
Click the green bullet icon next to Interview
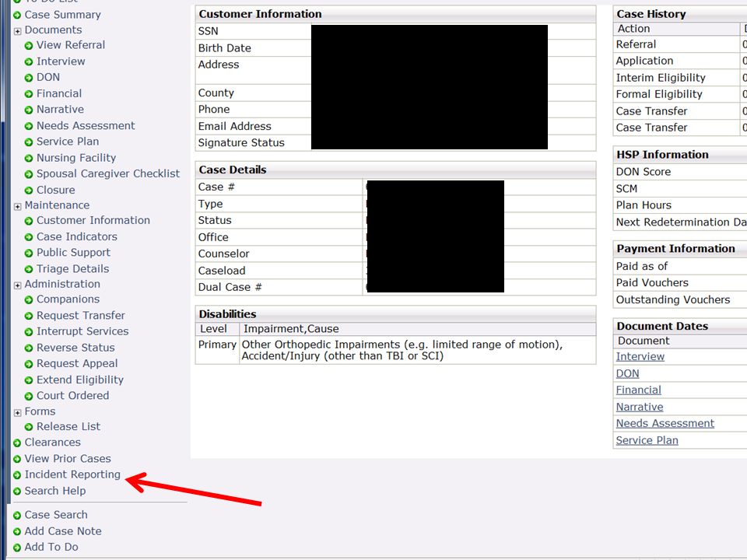29,62
